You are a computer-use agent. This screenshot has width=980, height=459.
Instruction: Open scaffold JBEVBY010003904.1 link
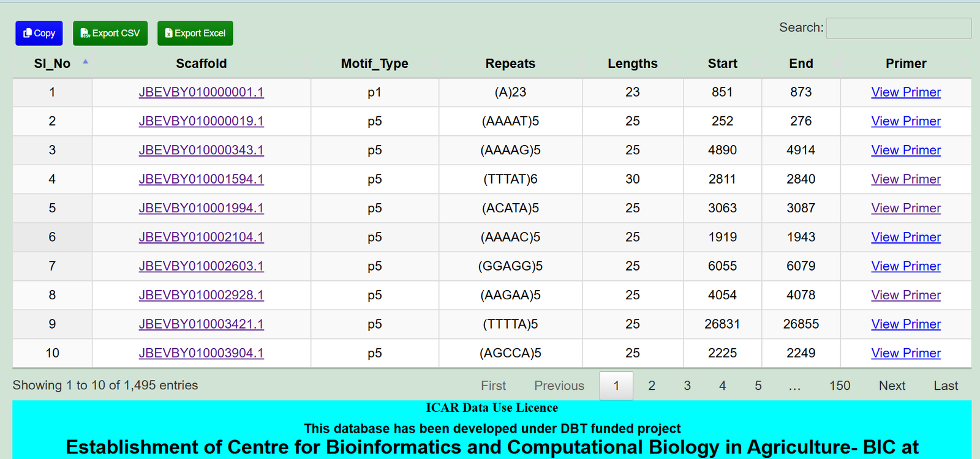click(x=201, y=353)
